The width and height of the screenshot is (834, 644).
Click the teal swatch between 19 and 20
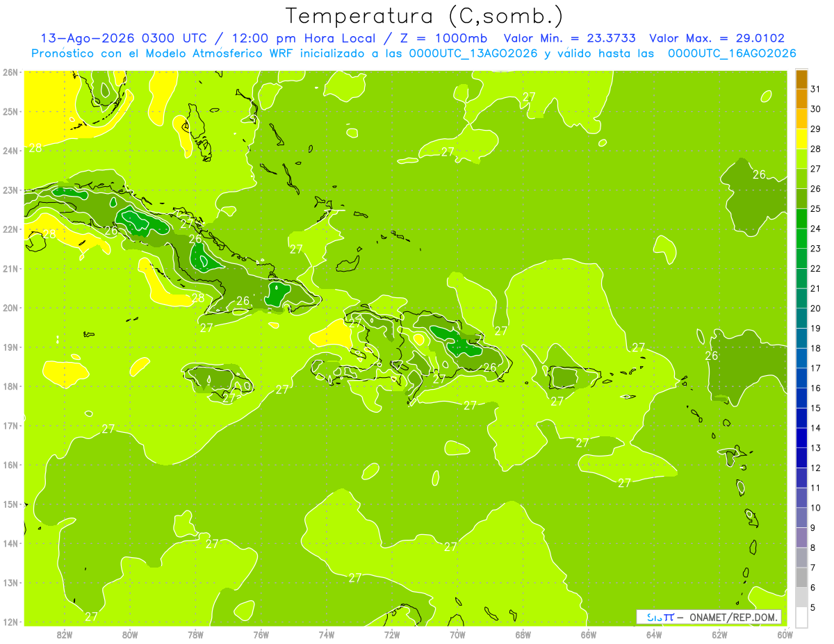pos(801,318)
